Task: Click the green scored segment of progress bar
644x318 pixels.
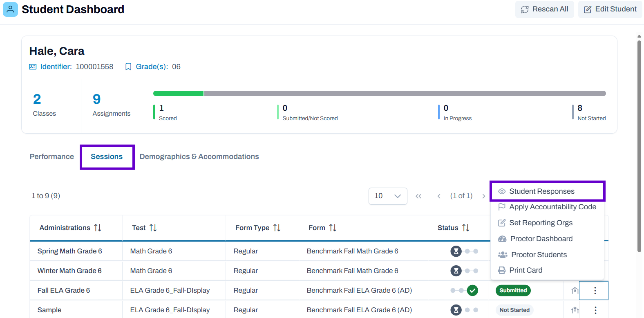Action: (178, 93)
